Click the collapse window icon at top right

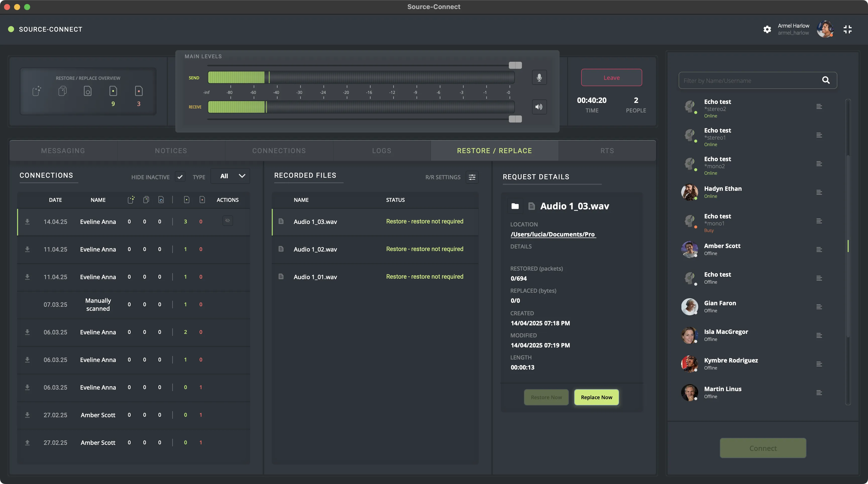(x=847, y=29)
